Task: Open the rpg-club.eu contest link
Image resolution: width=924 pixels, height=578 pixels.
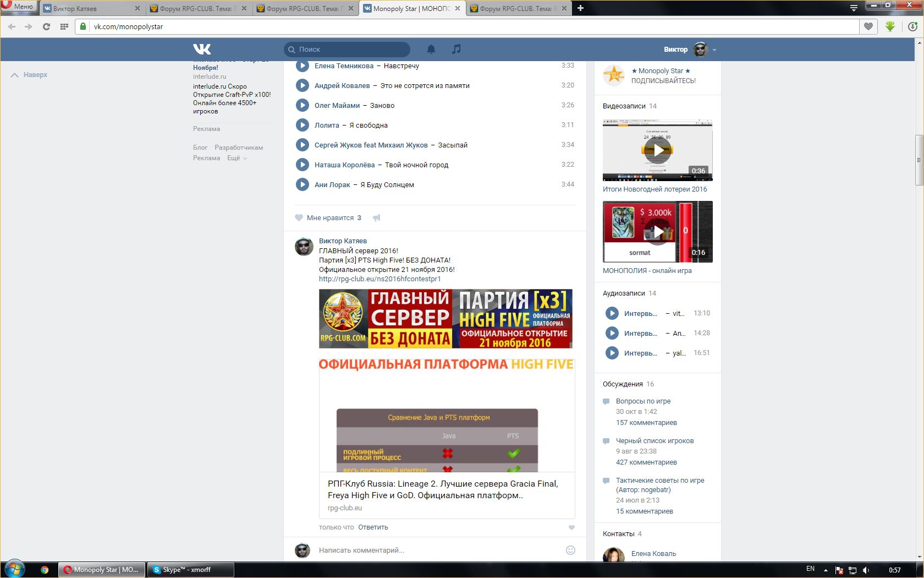Action: coord(380,279)
